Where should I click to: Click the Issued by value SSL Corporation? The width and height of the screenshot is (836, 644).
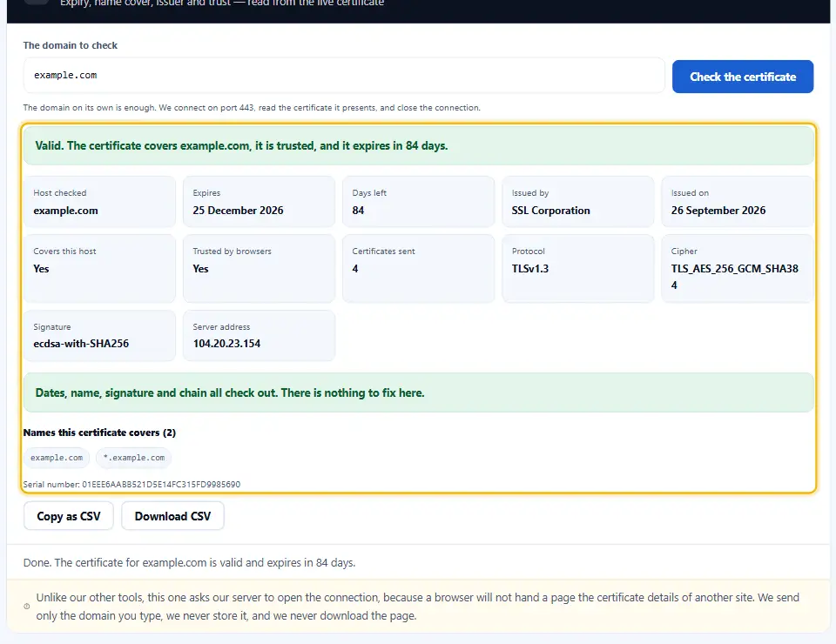[x=550, y=211]
